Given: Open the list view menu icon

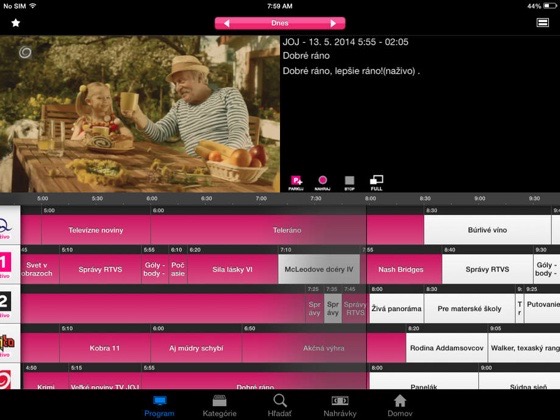Looking at the screenshot, I should (x=542, y=23).
